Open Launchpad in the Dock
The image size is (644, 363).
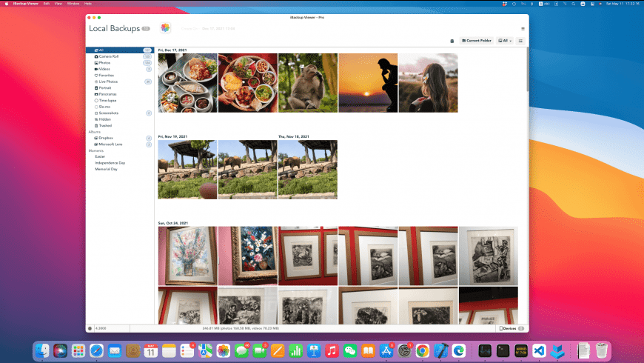[78, 350]
